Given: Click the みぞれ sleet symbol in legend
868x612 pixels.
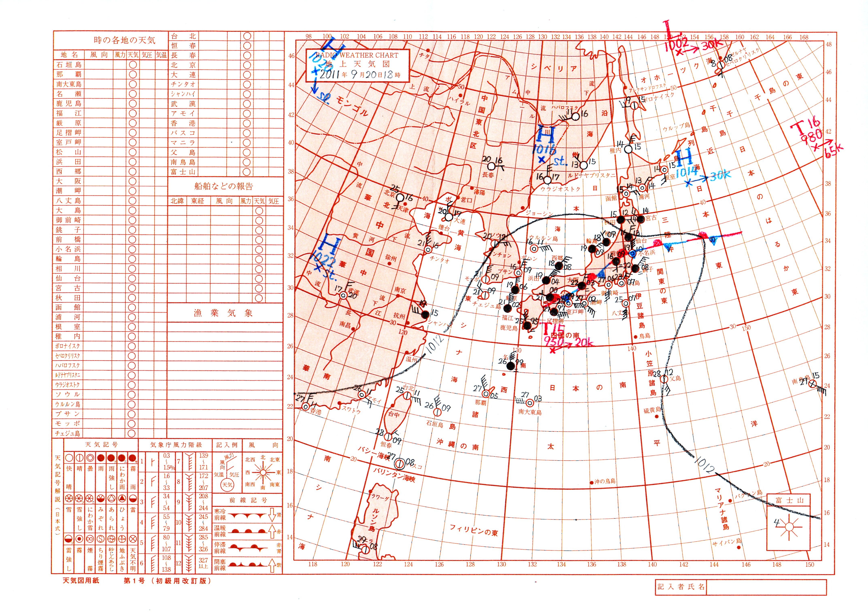Looking at the screenshot, I should (x=101, y=498).
